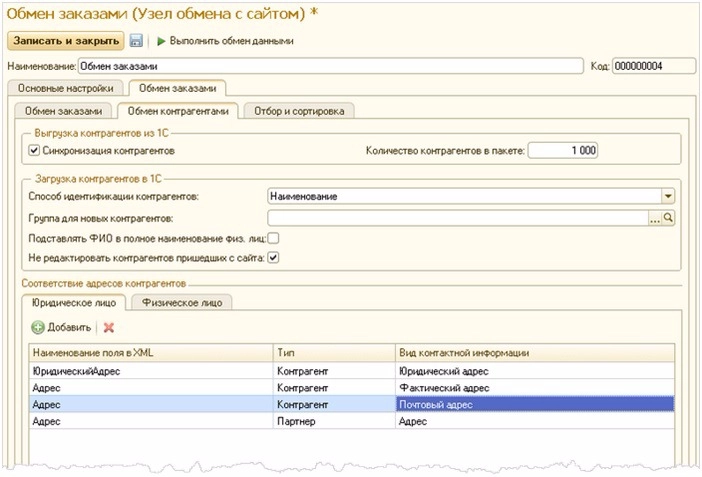Click the green run exchange arrow icon
This screenshot has height=477, width=702.
(x=161, y=41)
